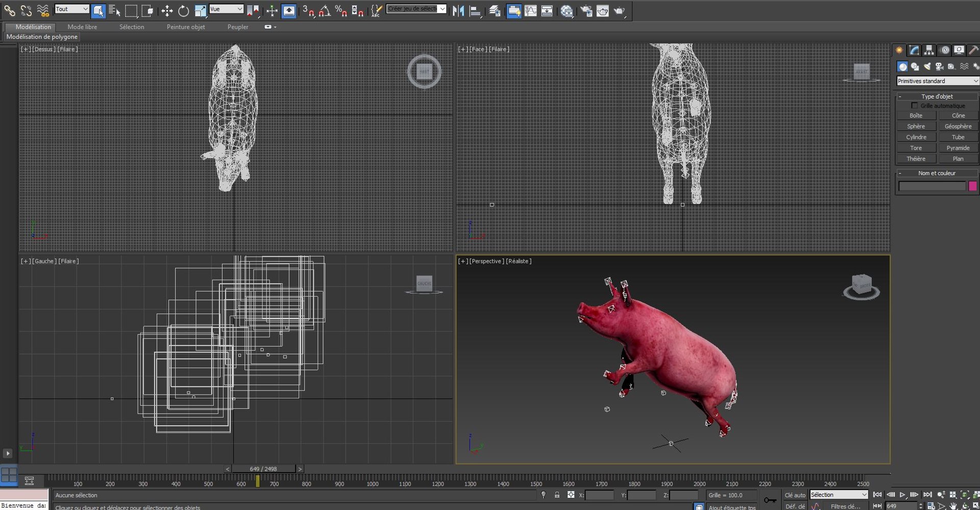The width and height of the screenshot is (980, 510).
Task: Toggle the angle snap button
Action: pos(325,10)
